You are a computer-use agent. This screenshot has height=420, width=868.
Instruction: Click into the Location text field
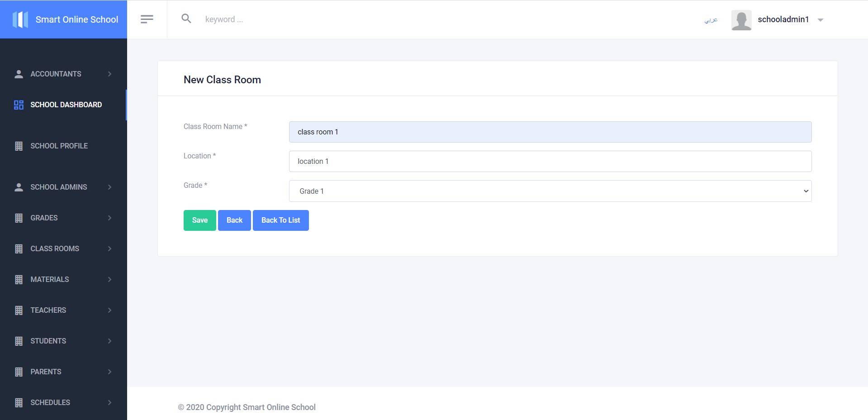550,162
